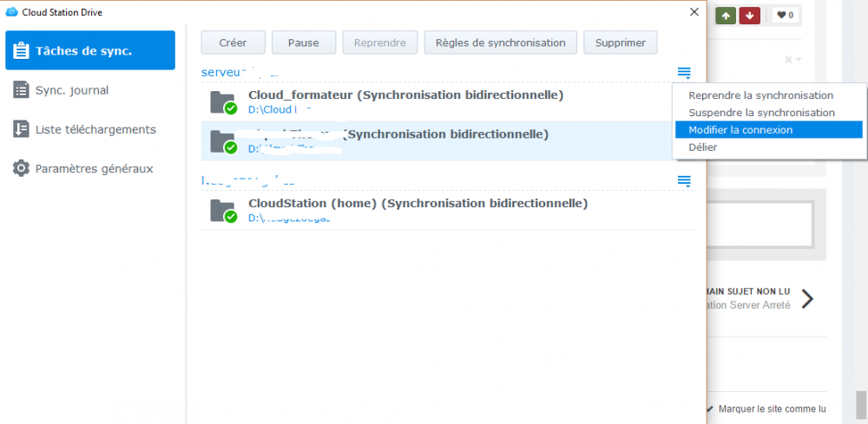The width and height of the screenshot is (868, 424).
Task: Collapse the first server's hamburger menu
Action: [x=684, y=73]
